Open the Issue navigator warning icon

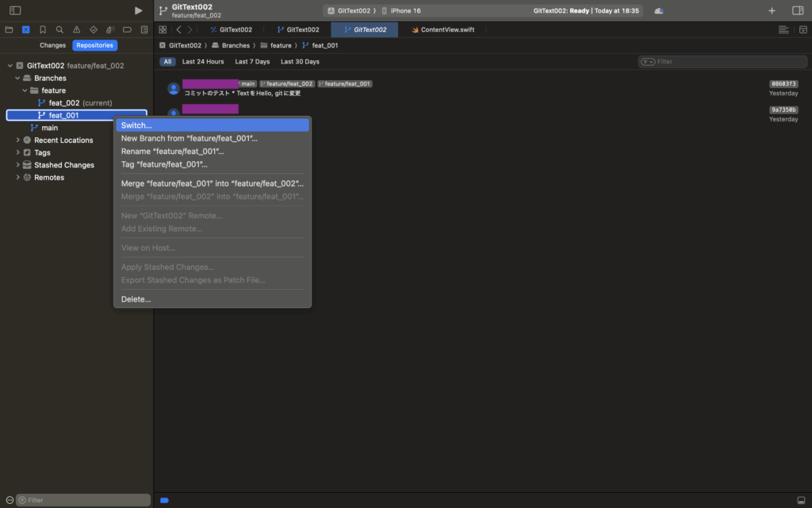pyautogui.click(x=77, y=29)
